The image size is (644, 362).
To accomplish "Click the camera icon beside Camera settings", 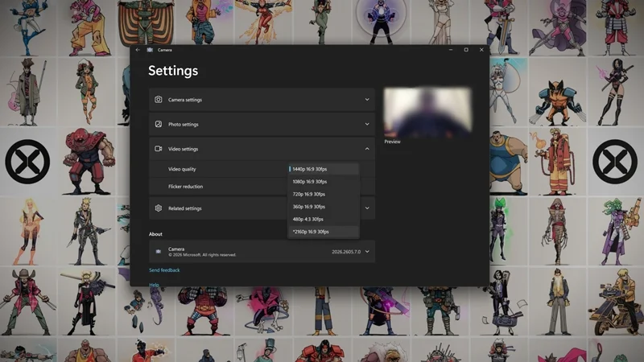I will click(158, 99).
